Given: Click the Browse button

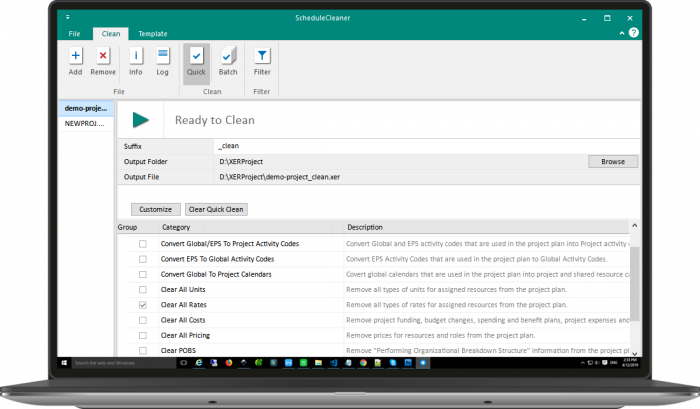Looking at the screenshot, I should coord(613,162).
